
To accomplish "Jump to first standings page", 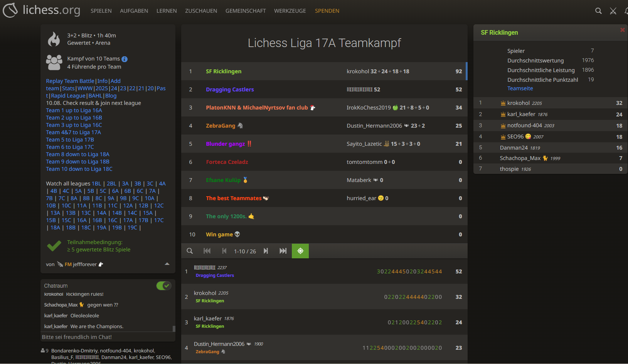I will coord(207,251).
